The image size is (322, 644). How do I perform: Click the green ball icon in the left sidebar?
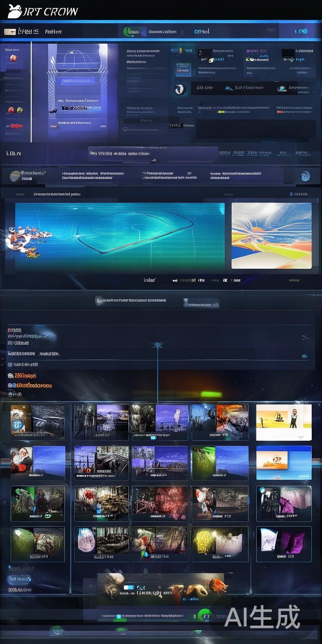[20, 110]
